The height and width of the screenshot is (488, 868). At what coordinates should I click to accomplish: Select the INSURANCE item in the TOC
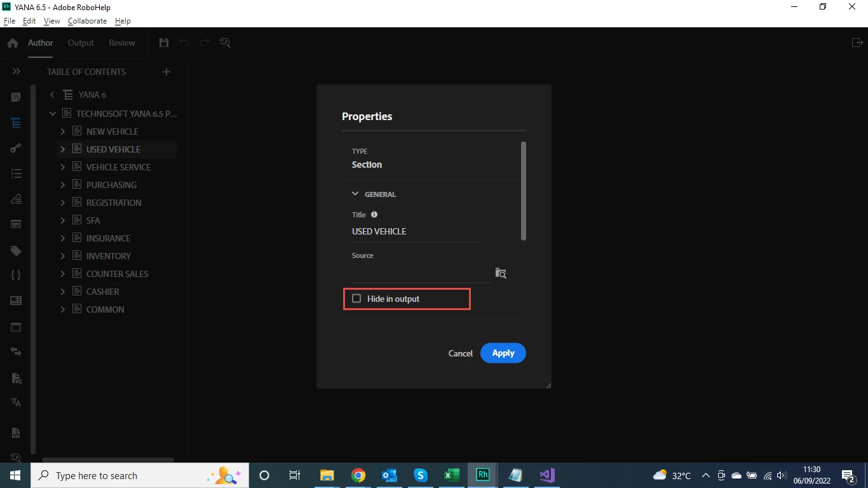click(x=108, y=238)
